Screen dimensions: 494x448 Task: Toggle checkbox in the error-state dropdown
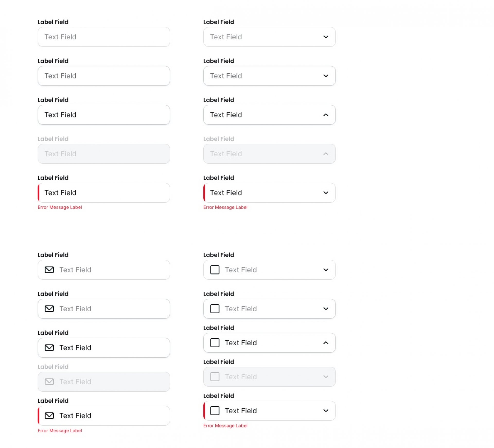(x=215, y=411)
